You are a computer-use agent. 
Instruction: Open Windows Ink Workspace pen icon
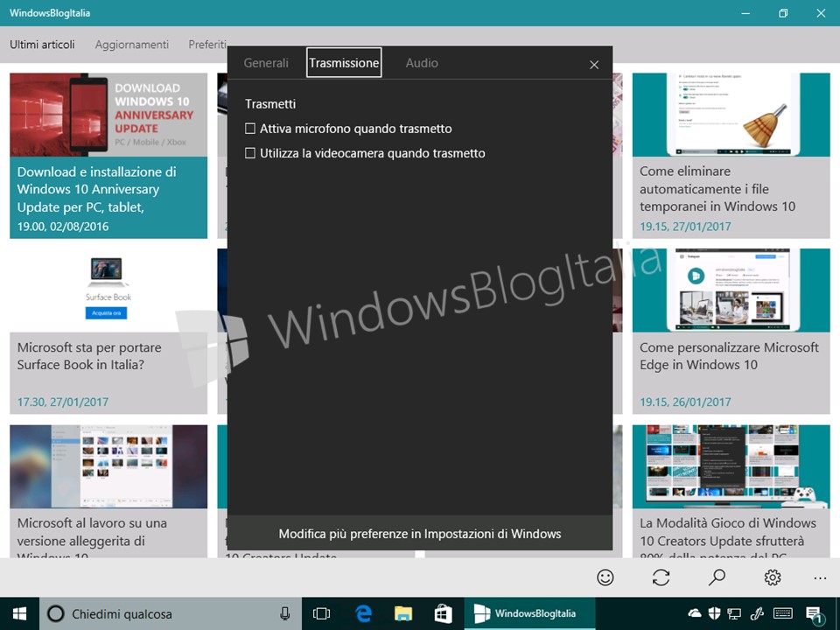click(x=756, y=613)
